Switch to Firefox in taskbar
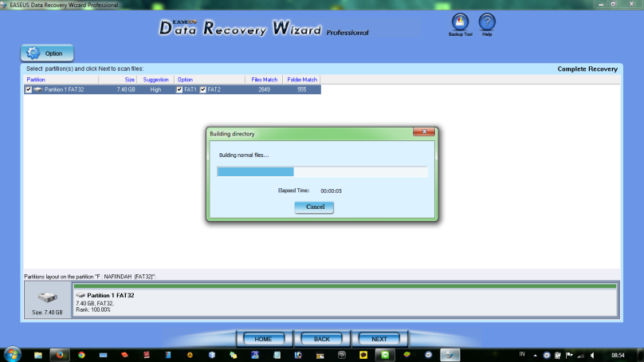644x362 pixels. (x=60, y=355)
